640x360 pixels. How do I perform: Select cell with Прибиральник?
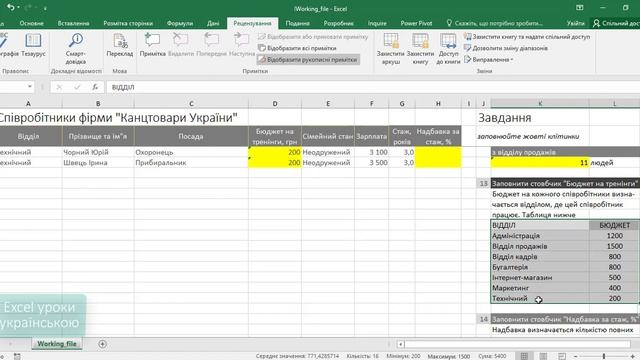(x=191, y=162)
